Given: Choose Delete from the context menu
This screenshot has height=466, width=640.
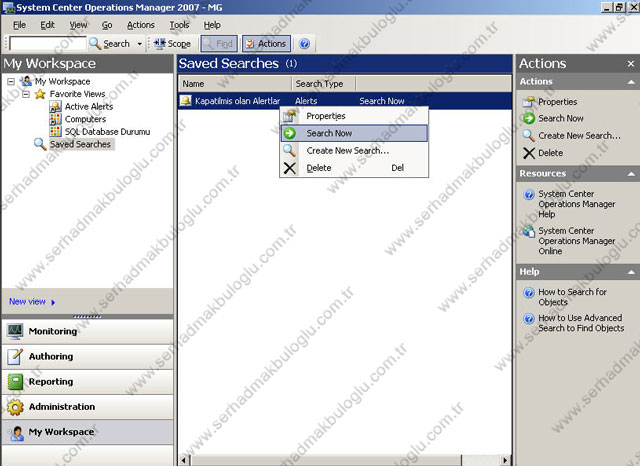Looking at the screenshot, I should tap(354, 168).
